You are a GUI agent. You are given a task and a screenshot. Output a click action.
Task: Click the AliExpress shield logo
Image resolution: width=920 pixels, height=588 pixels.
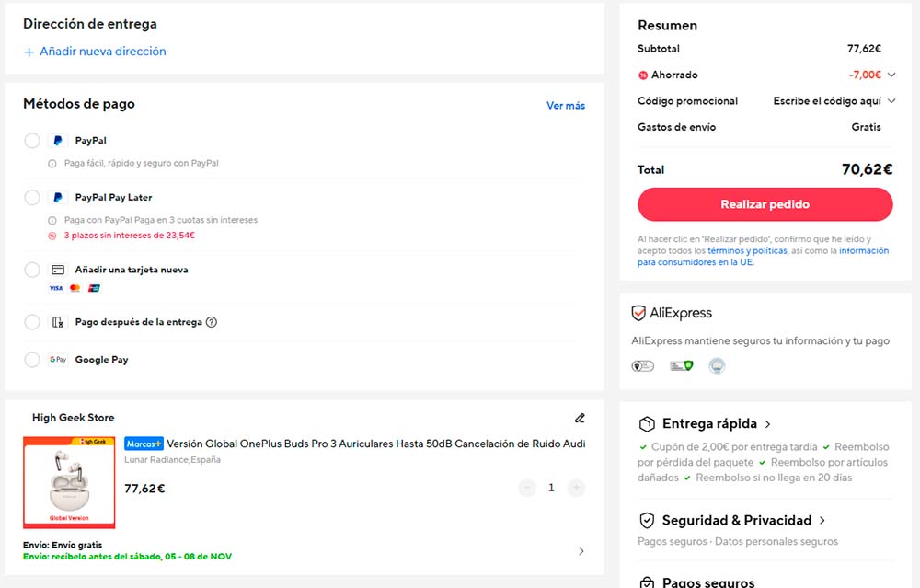(638, 313)
